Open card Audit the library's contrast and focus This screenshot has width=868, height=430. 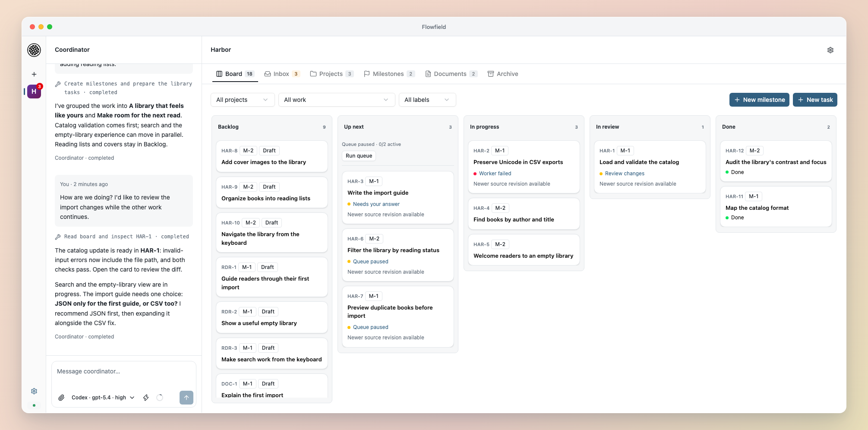pyautogui.click(x=776, y=161)
